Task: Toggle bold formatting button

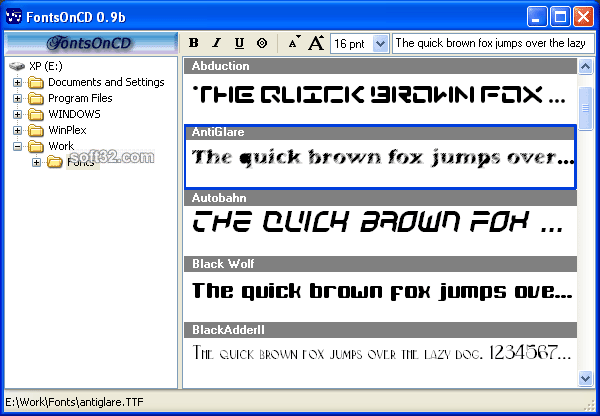Action: point(194,43)
